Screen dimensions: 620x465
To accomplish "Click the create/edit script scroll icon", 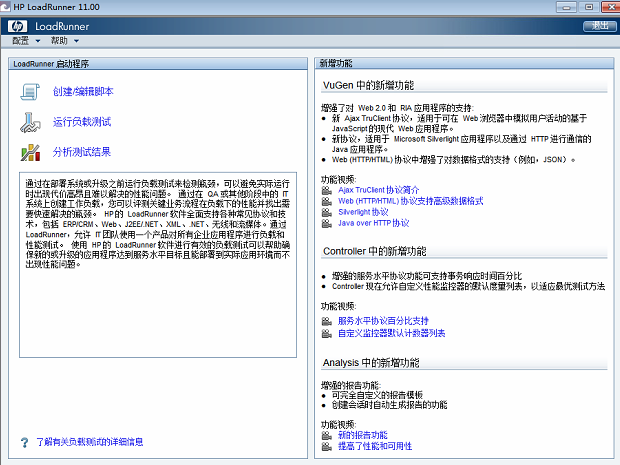I will [x=30, y=91].
